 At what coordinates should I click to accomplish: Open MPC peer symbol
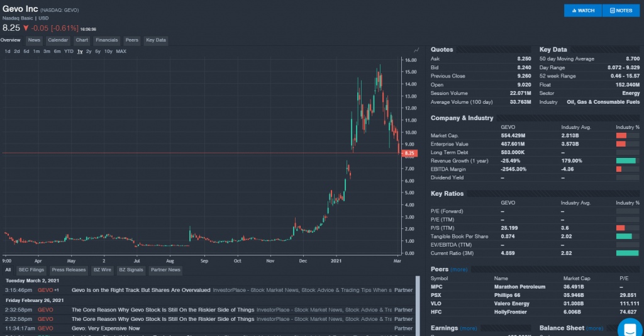tap(436, 287)
